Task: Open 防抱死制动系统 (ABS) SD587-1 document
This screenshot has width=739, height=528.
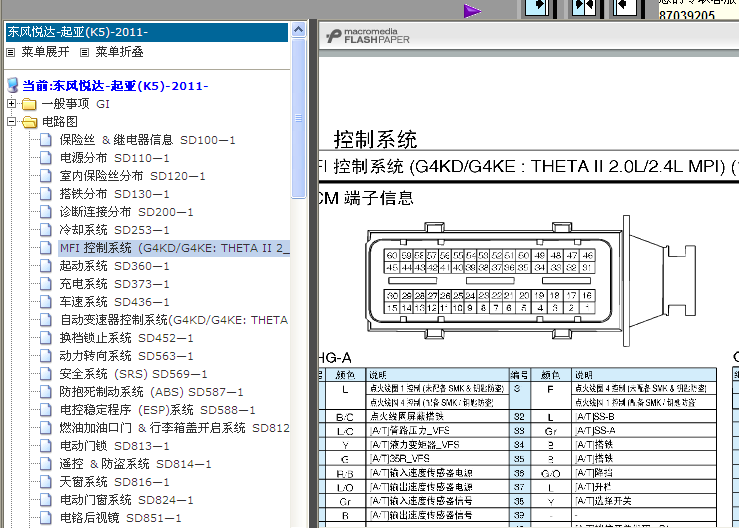Action: (151, 392)
